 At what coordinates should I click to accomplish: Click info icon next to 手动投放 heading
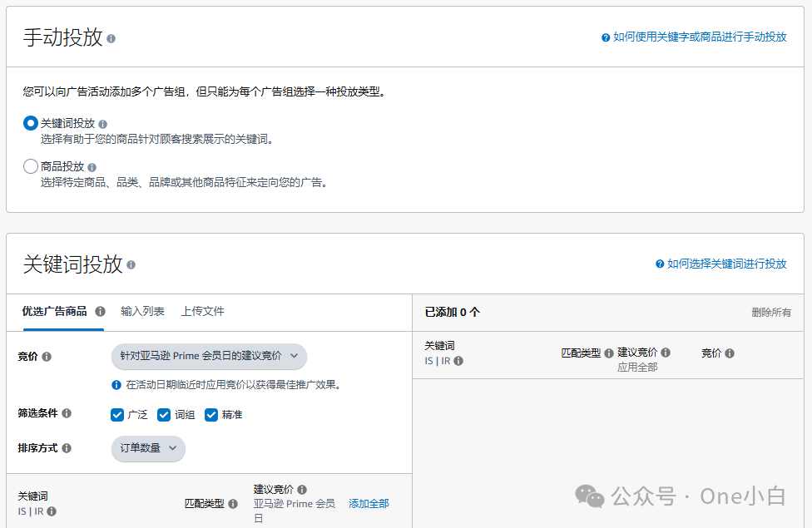[111, 38]
